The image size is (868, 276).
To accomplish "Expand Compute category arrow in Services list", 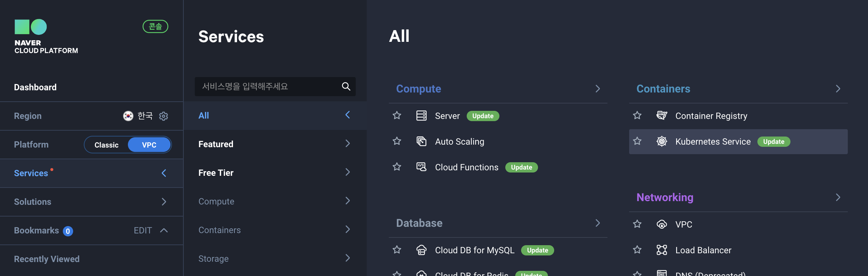I will [348, 201].
